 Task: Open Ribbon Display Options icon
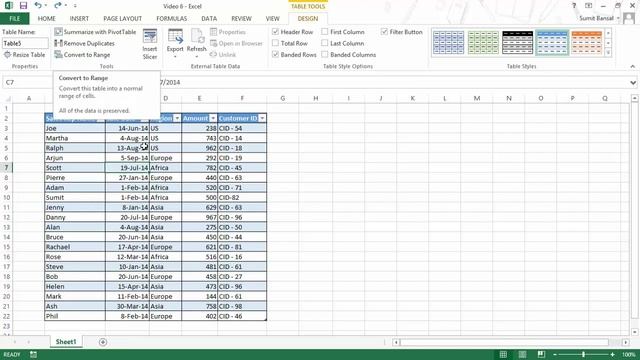coord(588,6)
